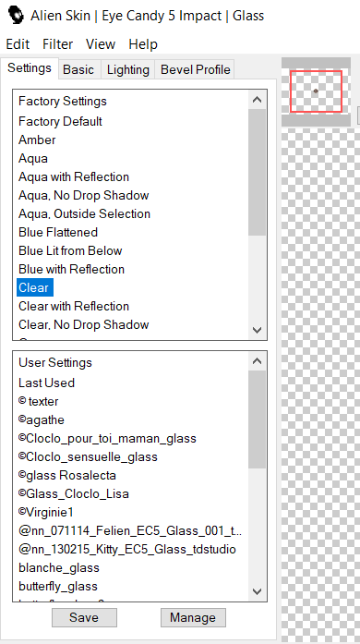The image size is (360, 644).
Task: Switch to the Lighting tab
Action: pos(127,69)
